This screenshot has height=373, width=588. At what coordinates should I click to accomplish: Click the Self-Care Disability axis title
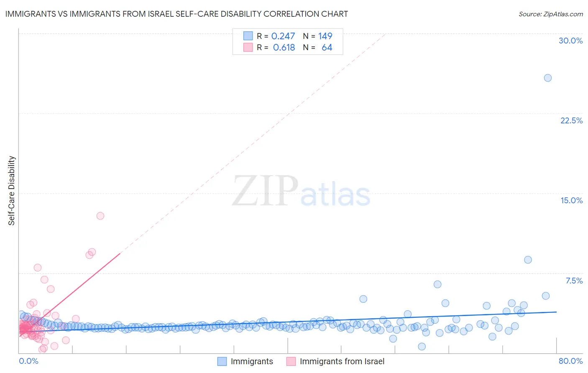[12, 191]
